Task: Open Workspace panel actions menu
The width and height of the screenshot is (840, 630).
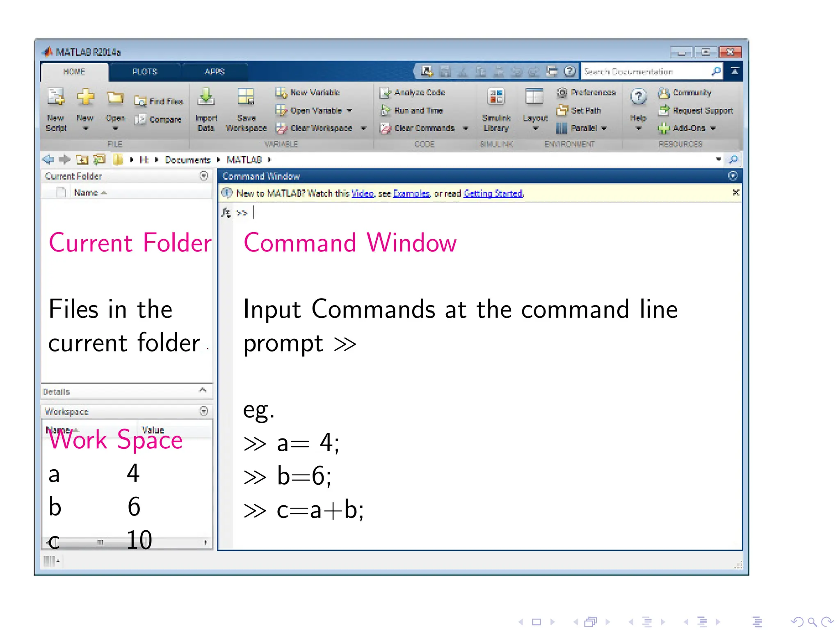Action: 204,411
